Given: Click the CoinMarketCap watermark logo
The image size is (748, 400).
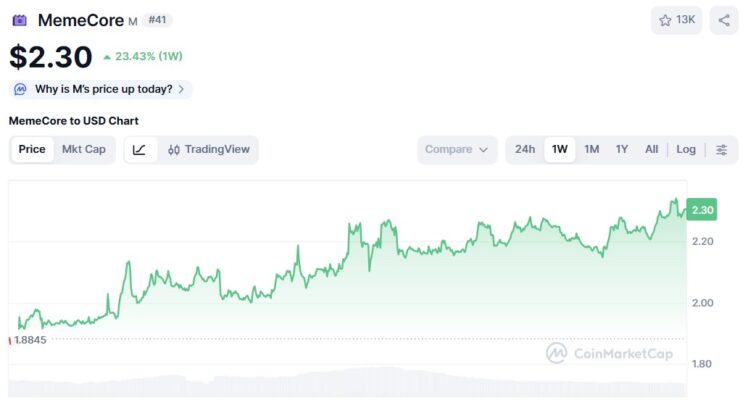Looking at the screenshot, I should pyautogui.click(x=556, y=353).
